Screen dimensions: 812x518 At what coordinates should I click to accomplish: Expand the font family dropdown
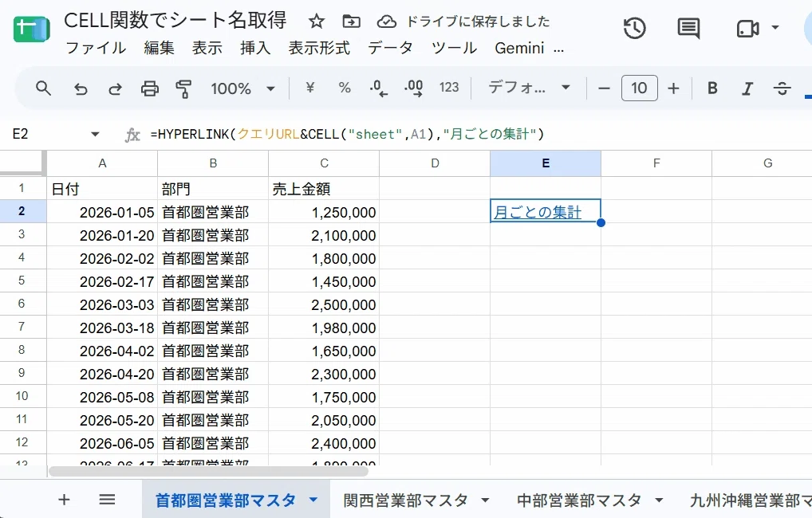(x=529, y=88)
